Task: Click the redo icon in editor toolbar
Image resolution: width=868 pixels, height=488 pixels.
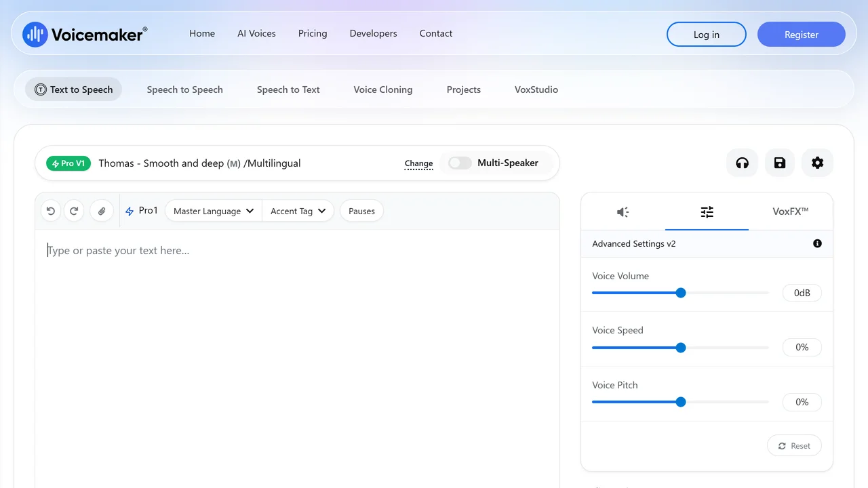Action: point(75,211)
